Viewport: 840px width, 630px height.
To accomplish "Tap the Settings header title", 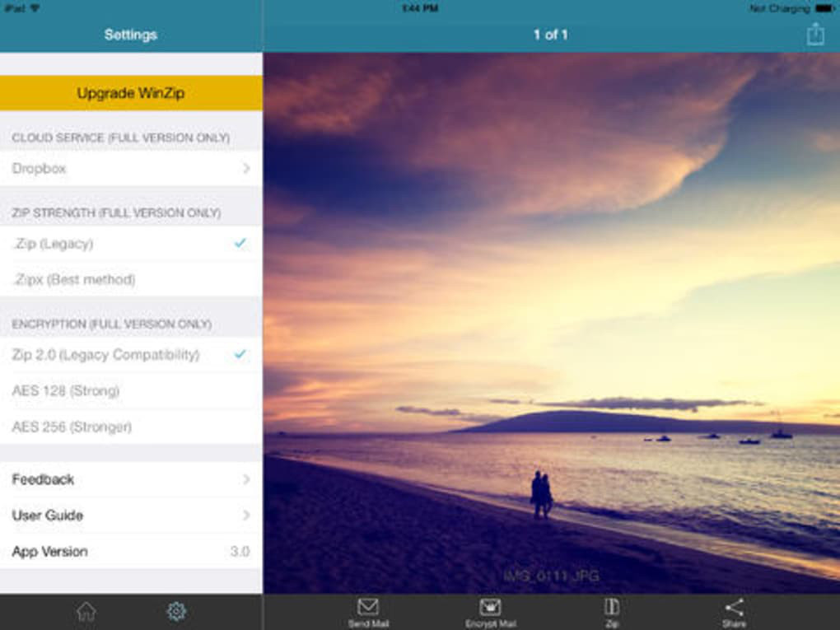I will 131,35.
